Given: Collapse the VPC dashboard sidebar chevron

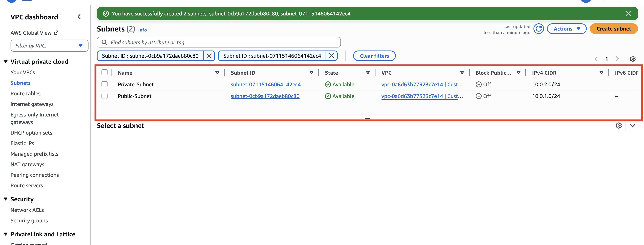Looking at the screenshot, I should pyautogui.click(x=79, y=17).
